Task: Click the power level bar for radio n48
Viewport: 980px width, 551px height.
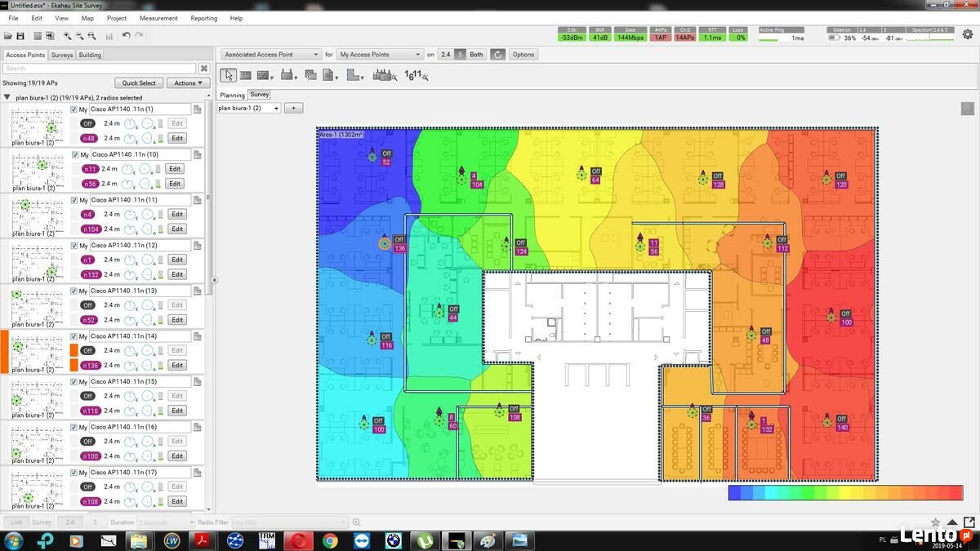Action: coord(161,139)
